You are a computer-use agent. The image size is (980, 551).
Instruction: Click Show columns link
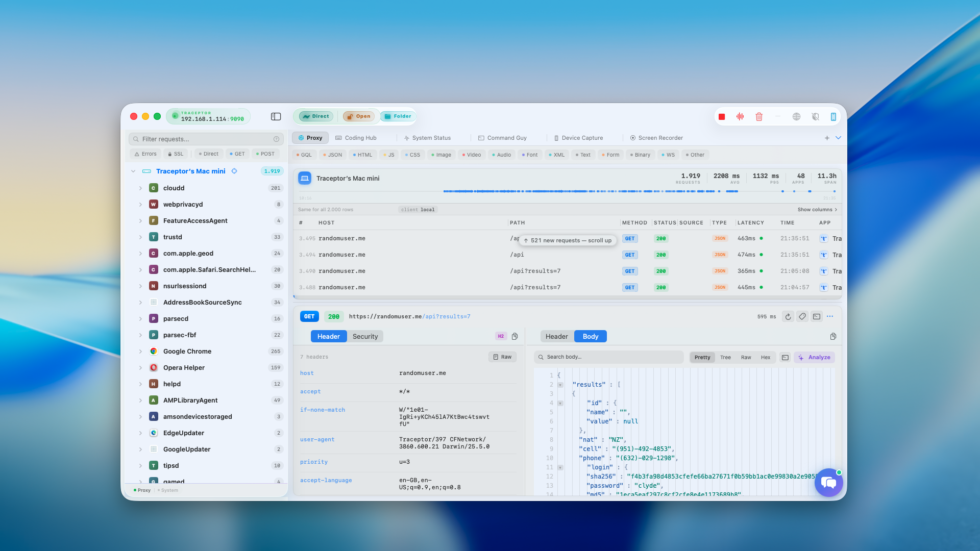(x=817, y=210)
